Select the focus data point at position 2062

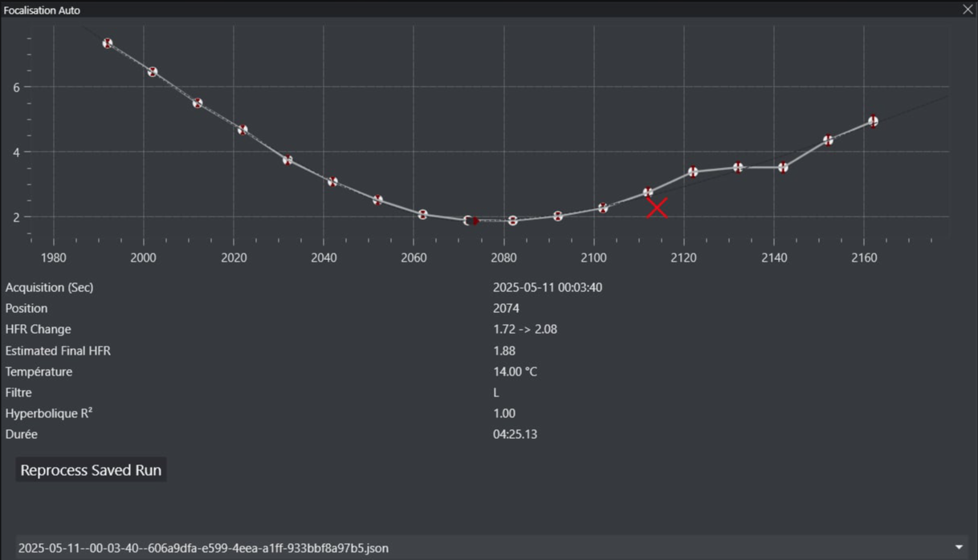[x=423, y=215]
